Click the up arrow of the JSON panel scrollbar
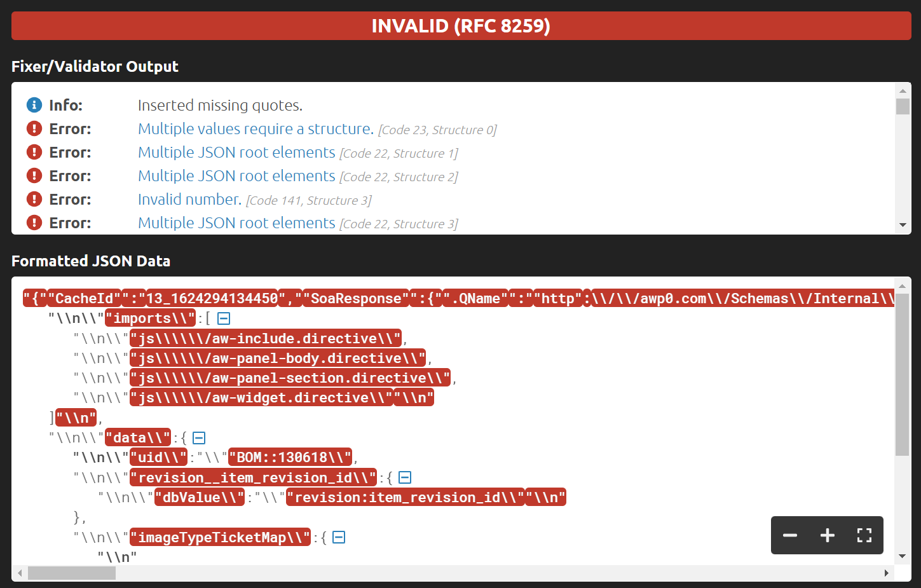The width and height of the screenshot is (921, 588). (903, 287)
